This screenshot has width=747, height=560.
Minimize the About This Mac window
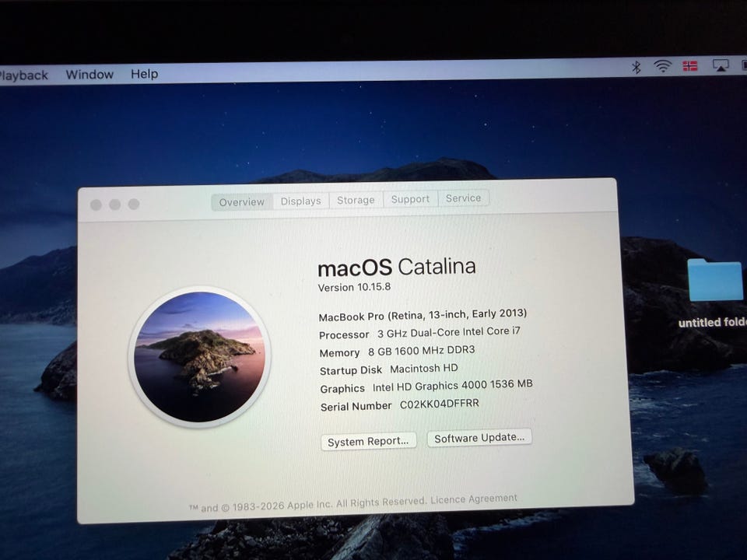pyautogui.click(x=115, y=205)
